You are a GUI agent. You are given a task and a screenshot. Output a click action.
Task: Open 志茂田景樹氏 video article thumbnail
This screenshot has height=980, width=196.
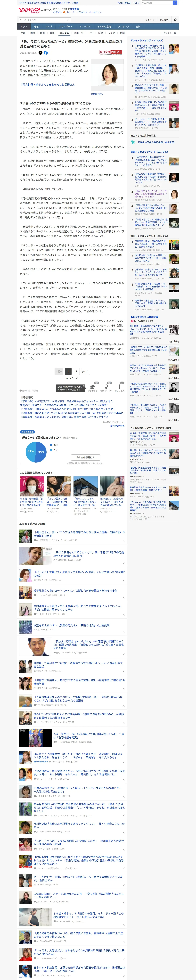coord(35,738)
